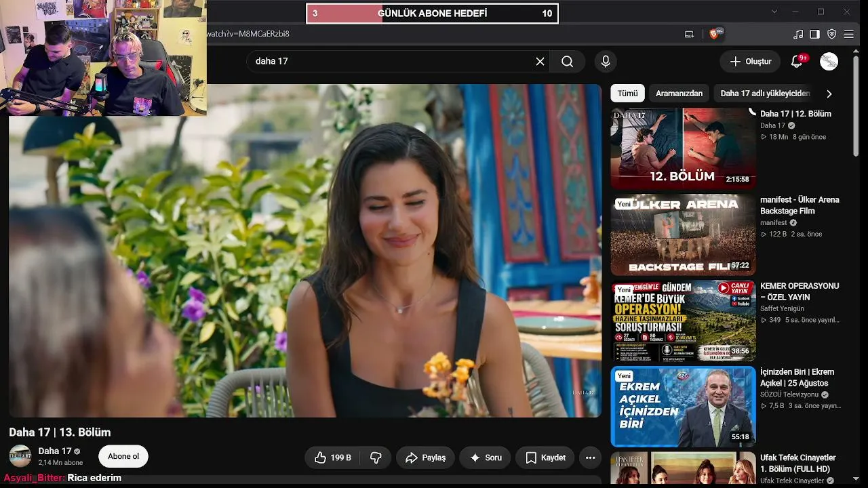Open Ülker Arena Backstage Film thumbnail
The image size is (868, 488).
(x=683, y=235)
